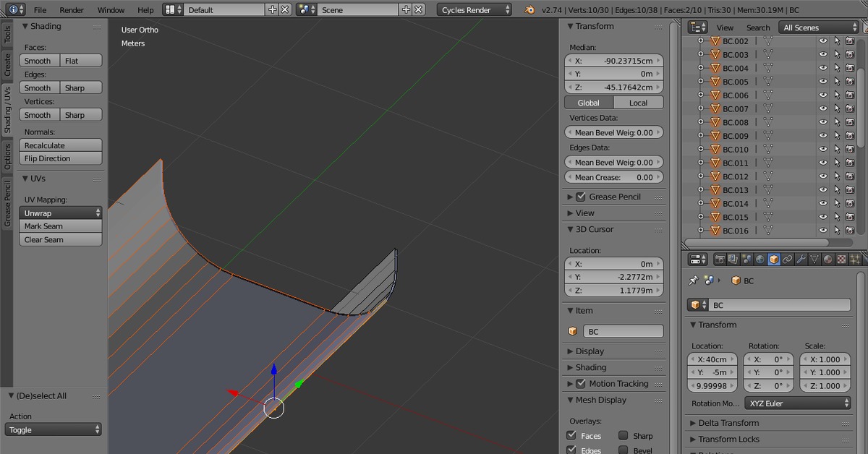868x454 pixels.
Task: Add new screen layout with plus icon
Action: pyautogui.click(x=272, y=10)
